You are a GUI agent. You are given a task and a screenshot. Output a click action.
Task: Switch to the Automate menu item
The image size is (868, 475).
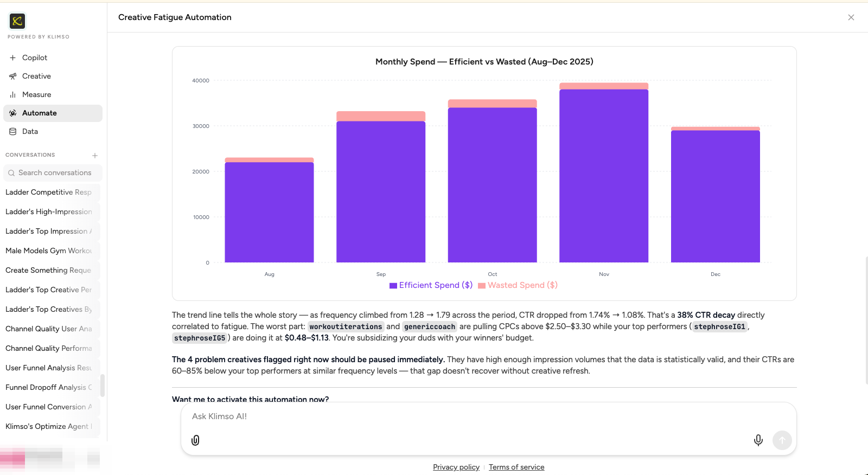pos(53,113)
